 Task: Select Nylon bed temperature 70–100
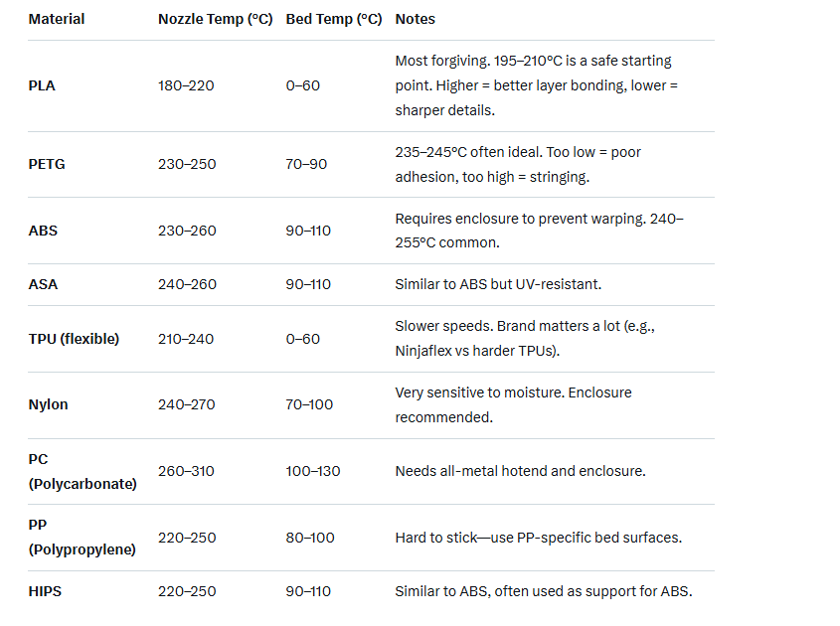(309, 404)
